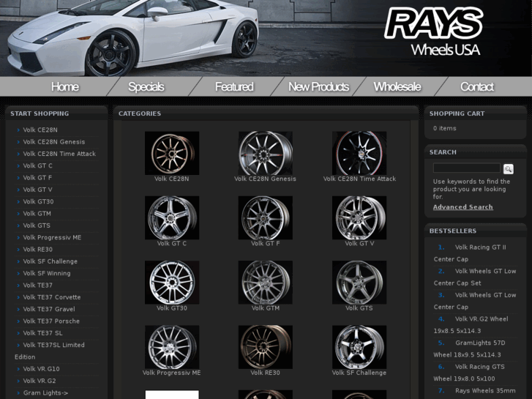Select the Volk RE30 wheel thumbnail

[266, 347]
